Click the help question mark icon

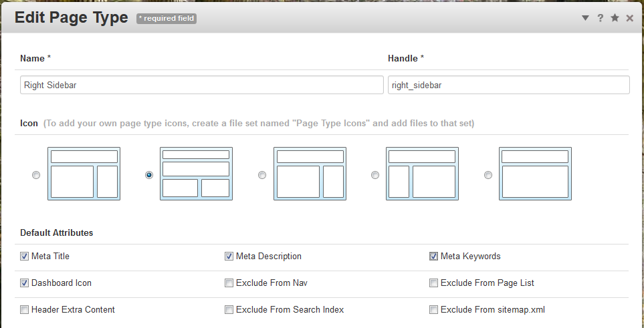pos(601,18)
